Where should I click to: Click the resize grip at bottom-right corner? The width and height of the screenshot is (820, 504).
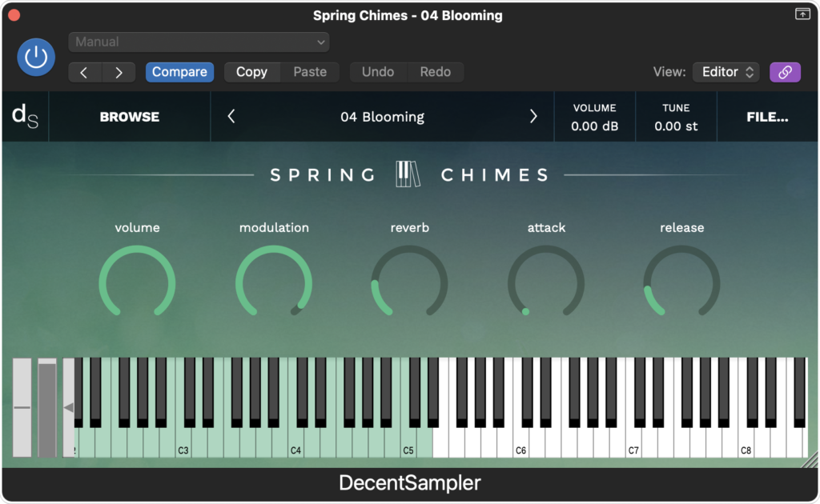coord(810,461)
